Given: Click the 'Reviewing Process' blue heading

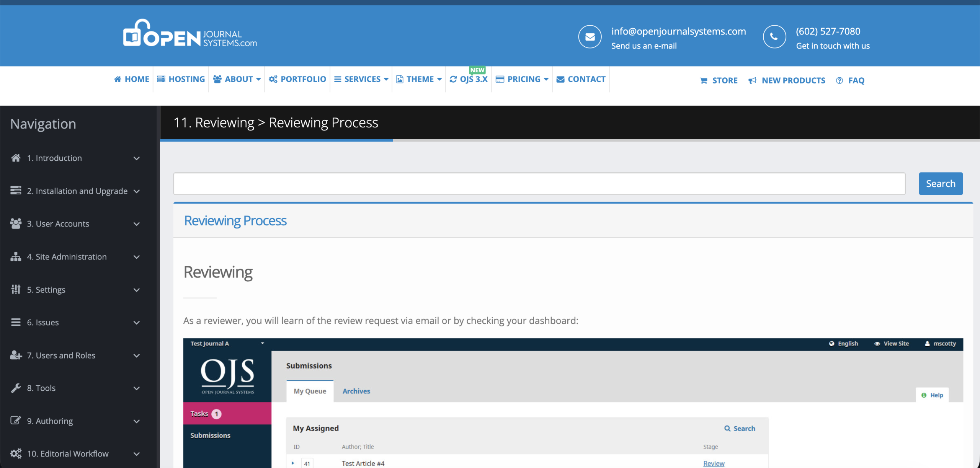Looking at the screenshot, I should 235,220.
